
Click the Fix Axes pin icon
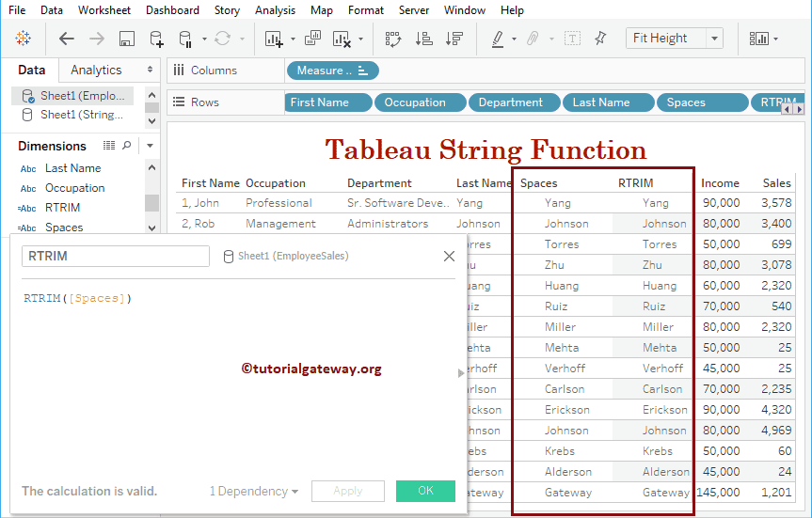pyautogui.click(x=600, y=38)
